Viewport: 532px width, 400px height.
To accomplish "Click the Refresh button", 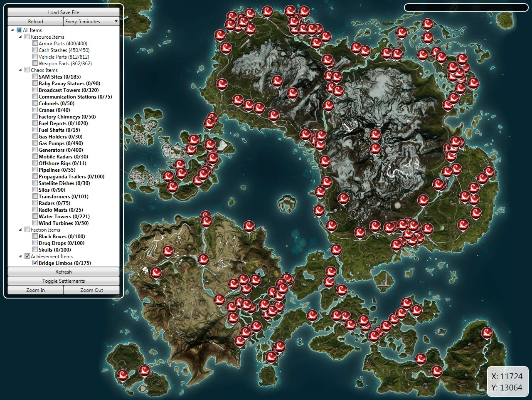I will pyautogui.click(x=64, y=272).
